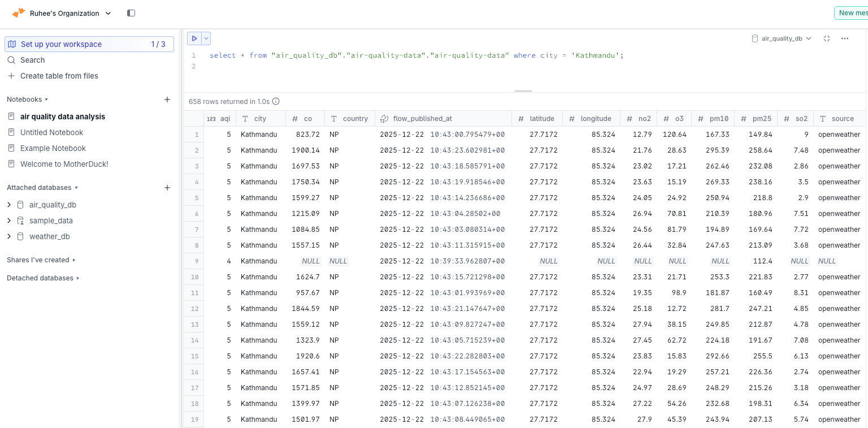Open the Untitled Notebook

[51, 132]
